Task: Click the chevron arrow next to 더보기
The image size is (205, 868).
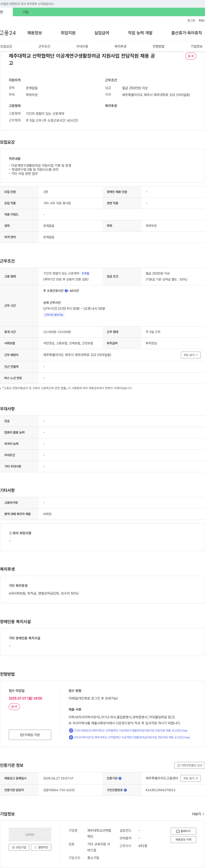Action: 203,814
